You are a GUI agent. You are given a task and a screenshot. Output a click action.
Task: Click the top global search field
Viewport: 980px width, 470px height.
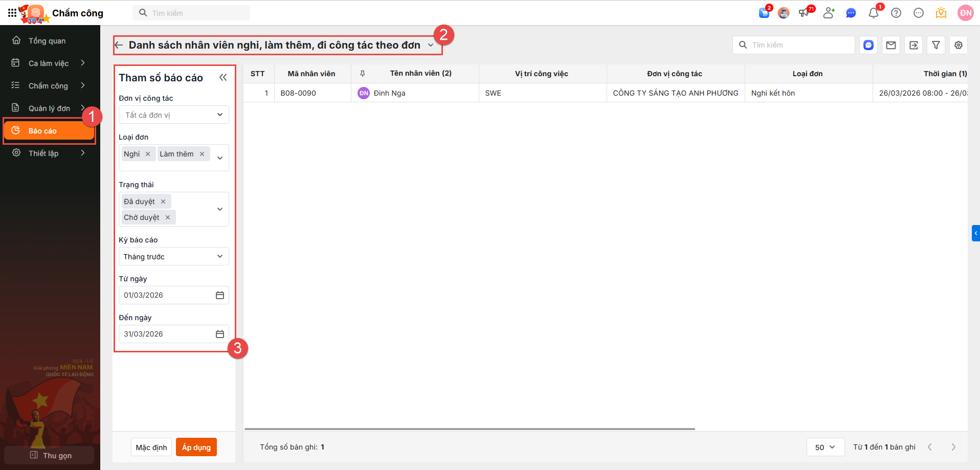[192, 13]
